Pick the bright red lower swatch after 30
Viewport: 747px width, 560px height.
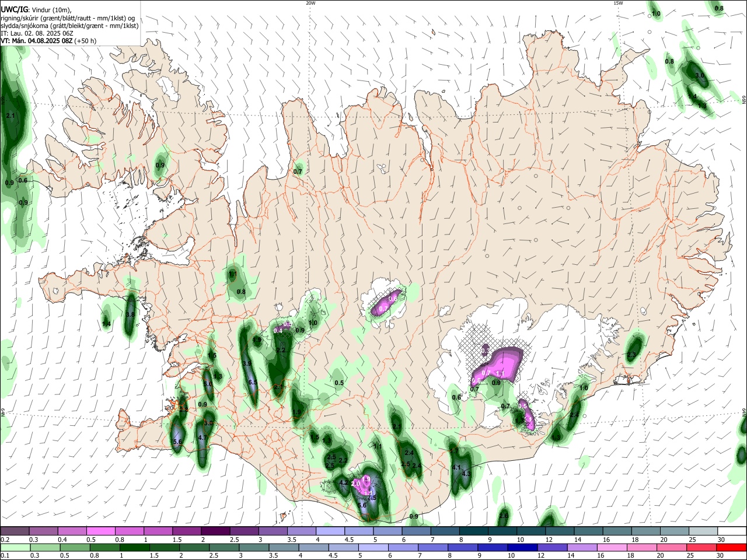point(731,547)
